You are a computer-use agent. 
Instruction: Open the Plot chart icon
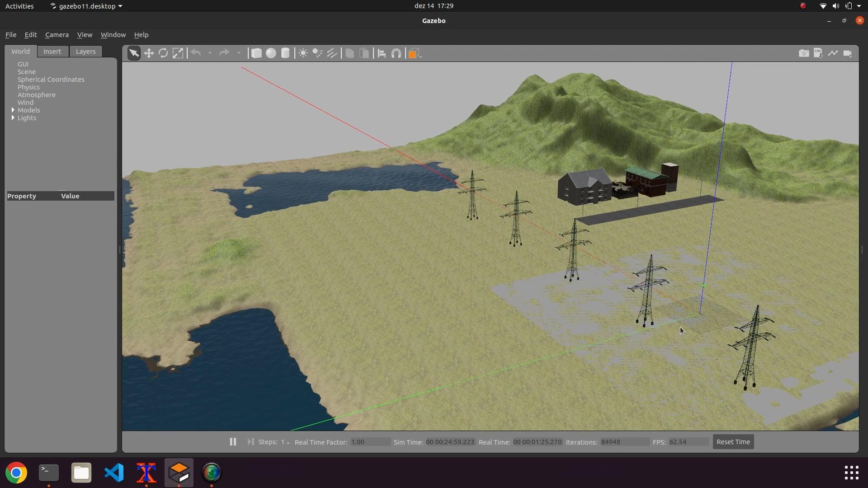(833, 53)
